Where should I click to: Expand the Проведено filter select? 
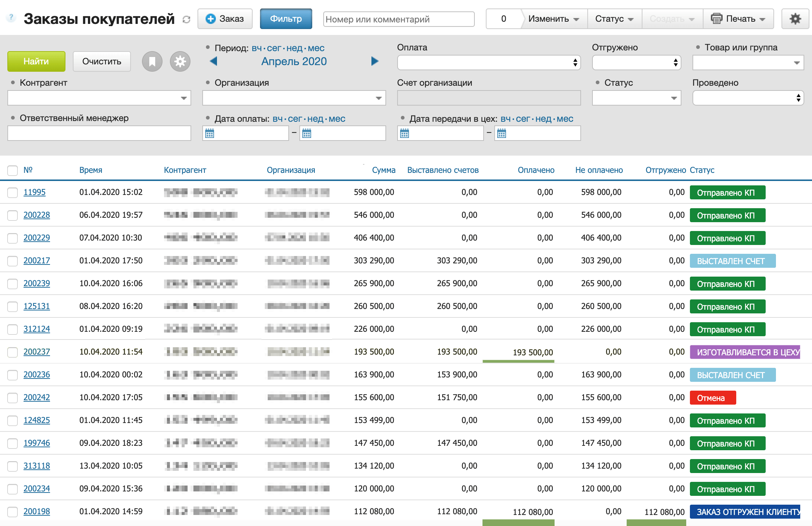tap(748, 98)
